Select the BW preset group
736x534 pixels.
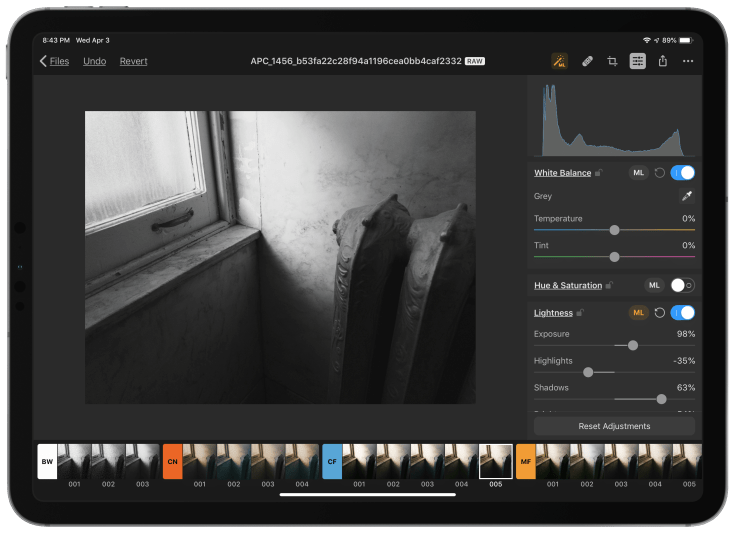(x=47, y=461)
